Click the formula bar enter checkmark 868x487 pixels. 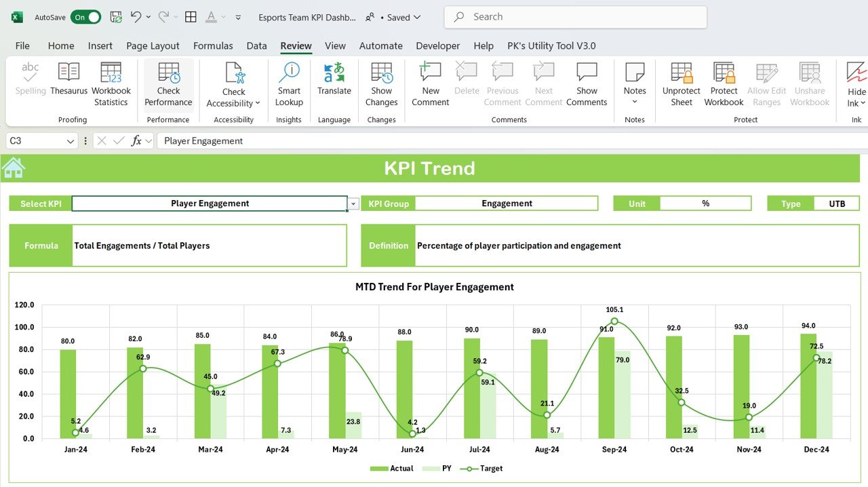(x=119, y=140)
